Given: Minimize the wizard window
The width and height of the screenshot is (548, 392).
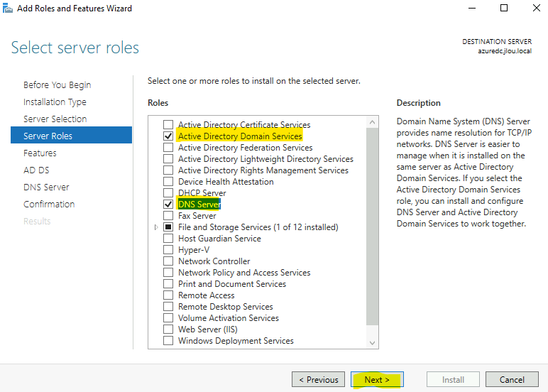Looking at the screenshot, I should point(472,8).
